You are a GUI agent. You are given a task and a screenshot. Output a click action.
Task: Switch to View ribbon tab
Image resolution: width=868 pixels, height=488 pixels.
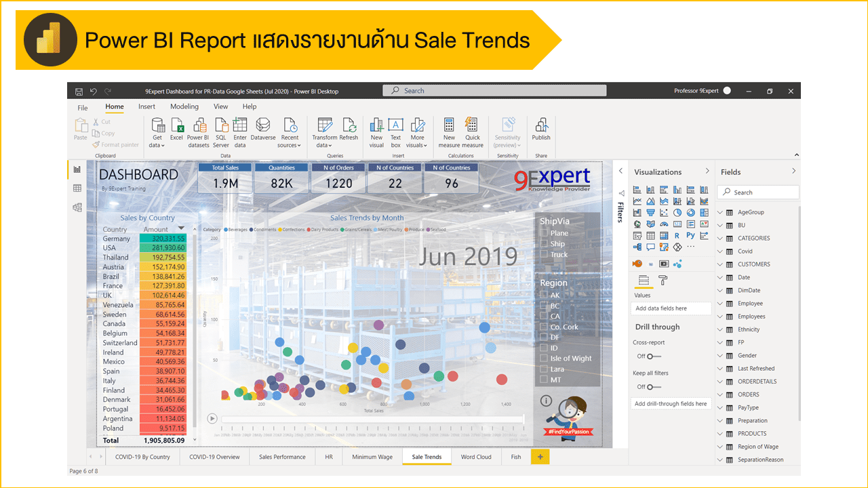pos(221,106)
